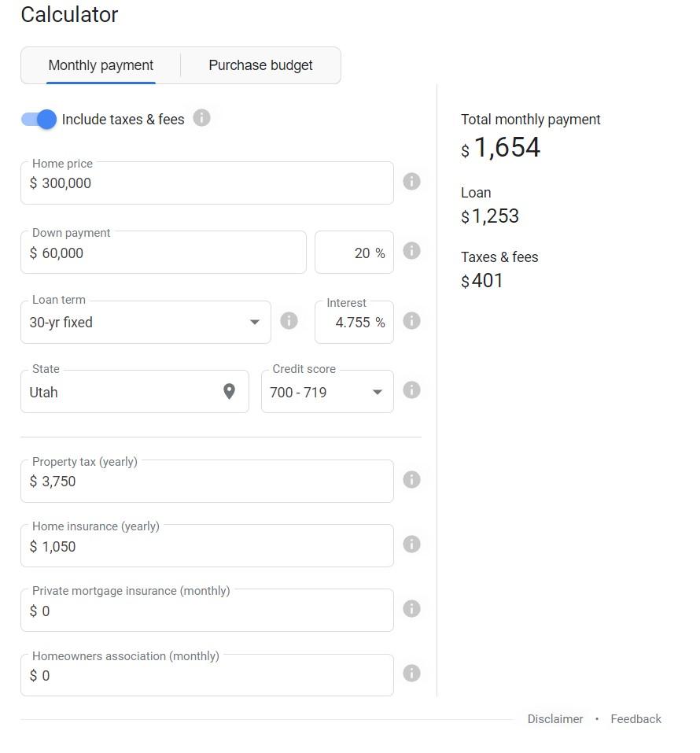Disable the Include taxes & fees toggle
Viewport: 700px width, 753px height.
pos(37,119)
